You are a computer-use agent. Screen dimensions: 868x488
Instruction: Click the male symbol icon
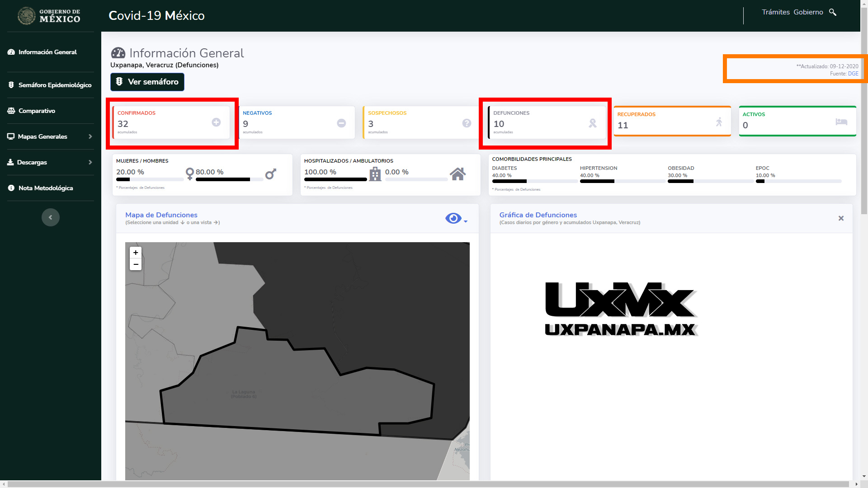(x=270, y=174)
